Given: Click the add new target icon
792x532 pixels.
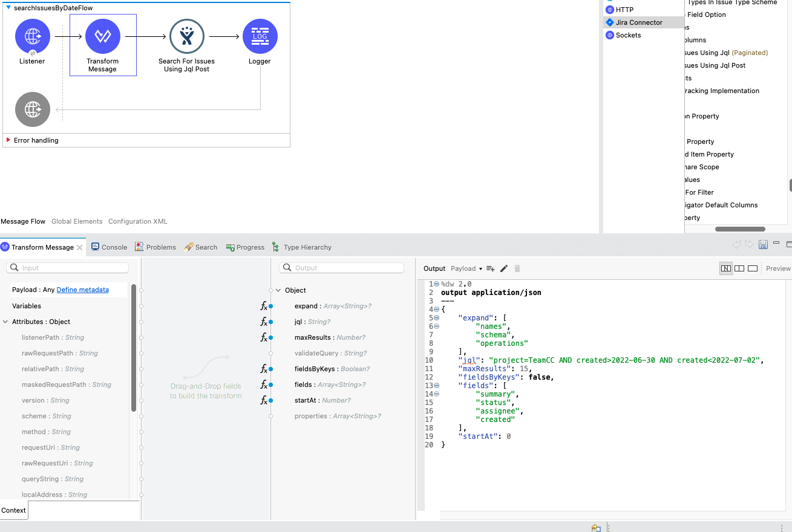Looking at the screenshot, I should coord(491,268).
